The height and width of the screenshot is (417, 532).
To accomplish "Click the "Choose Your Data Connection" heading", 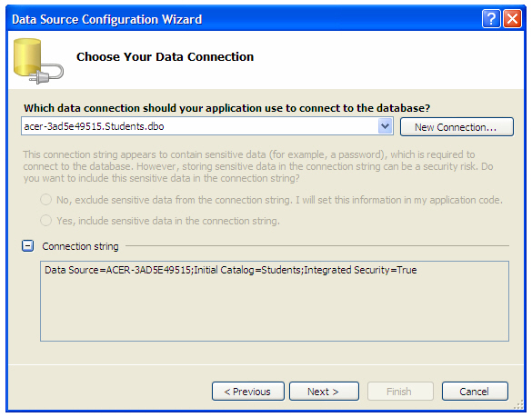I will (x=165, y=56).
